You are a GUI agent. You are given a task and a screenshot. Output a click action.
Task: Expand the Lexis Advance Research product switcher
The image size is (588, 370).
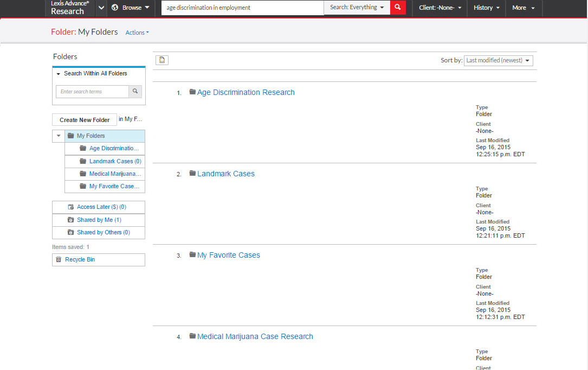pos(101,8)
